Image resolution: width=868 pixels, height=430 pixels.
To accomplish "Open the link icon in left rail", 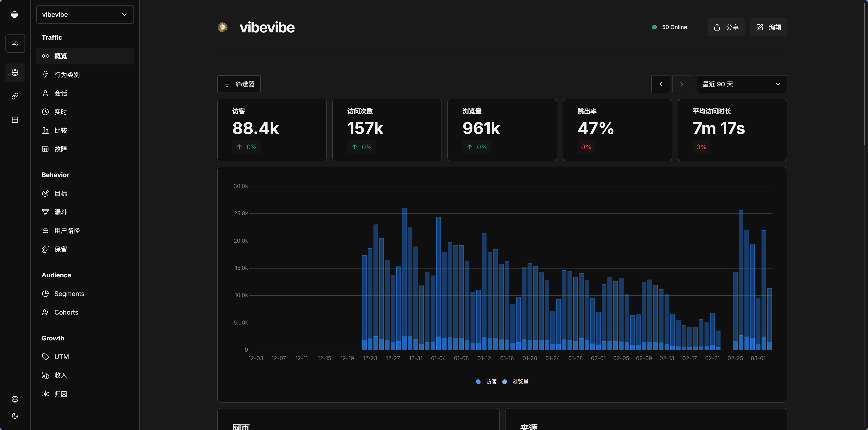I will (x=15, y=96).
